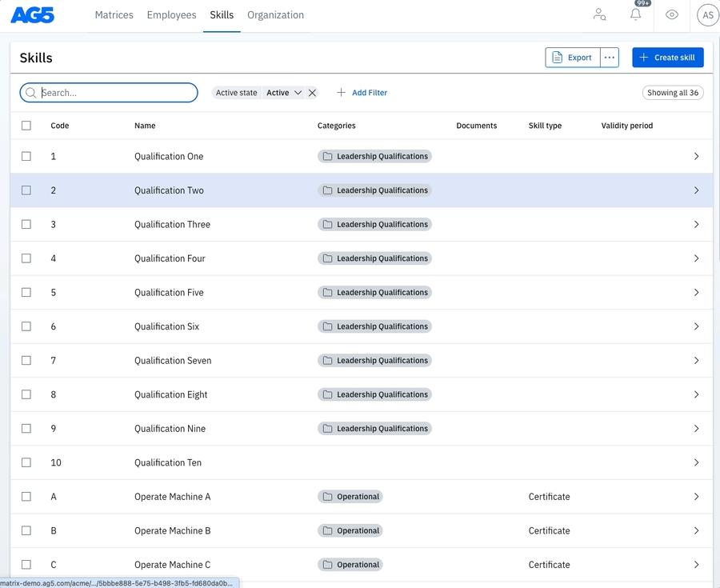
Task: Remove the Active state filter with X
Action: pos(313,93)
